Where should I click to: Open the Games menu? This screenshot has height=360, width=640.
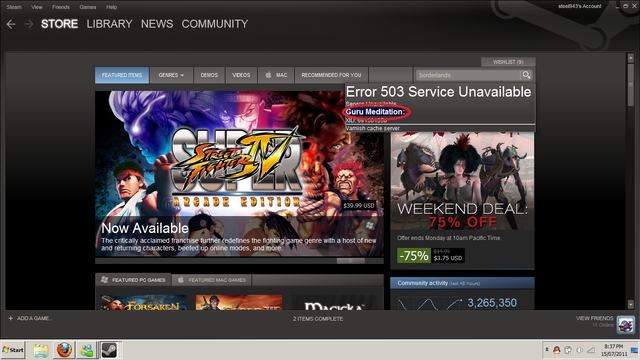coord(88,7)
